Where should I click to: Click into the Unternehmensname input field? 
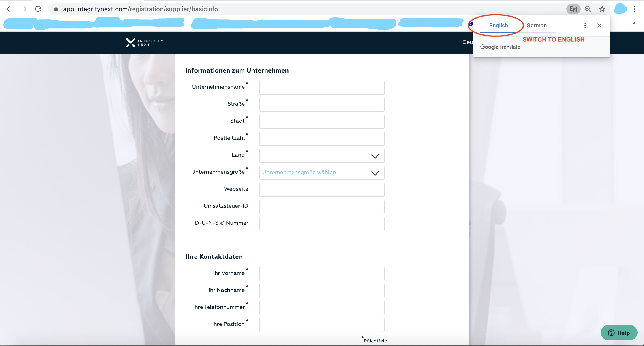[321, 88]
